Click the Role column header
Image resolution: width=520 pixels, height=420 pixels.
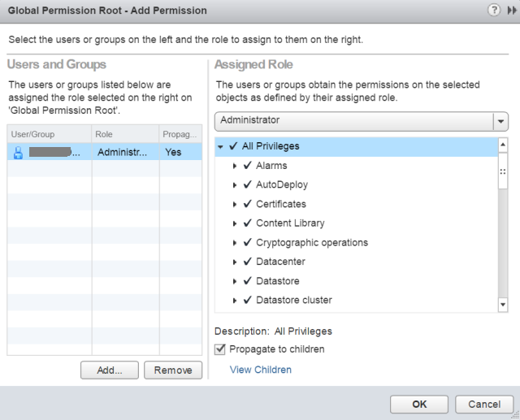point(124,132)
